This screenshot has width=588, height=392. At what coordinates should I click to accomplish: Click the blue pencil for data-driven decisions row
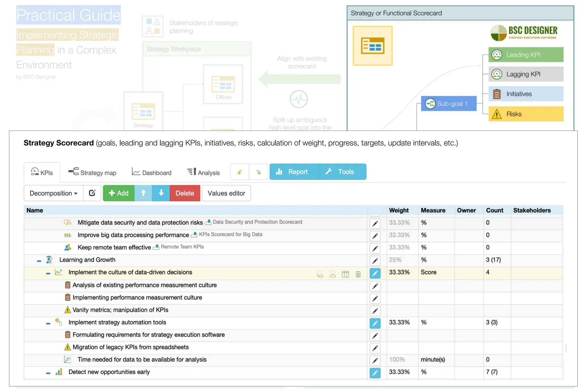(x=375, y=273)
